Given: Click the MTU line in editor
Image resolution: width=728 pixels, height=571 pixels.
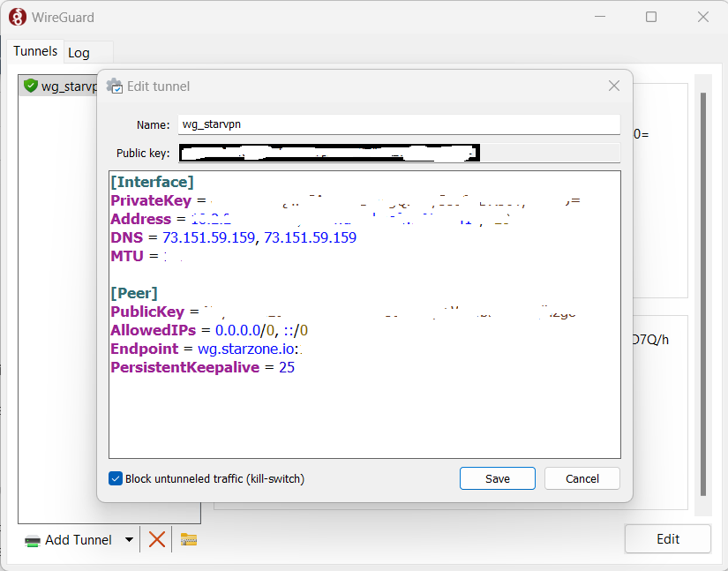Looking at the screenshot, I should (x=146, y=256).
